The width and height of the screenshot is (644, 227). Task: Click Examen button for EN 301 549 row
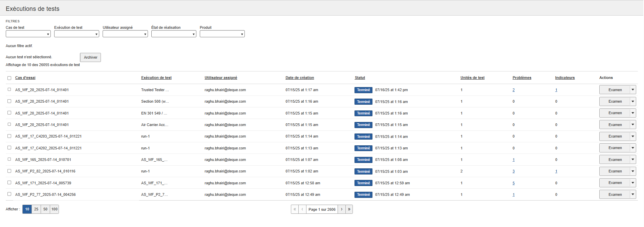coord(615,113)
